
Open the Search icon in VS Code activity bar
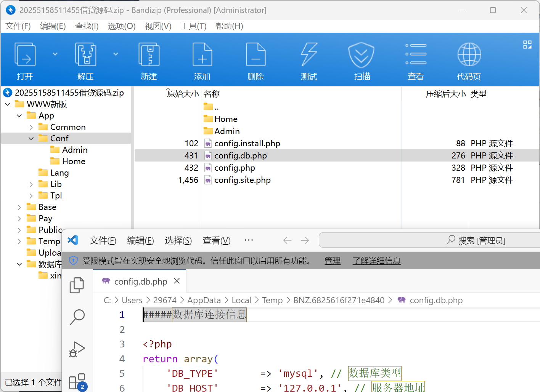(x=77, y=317)
